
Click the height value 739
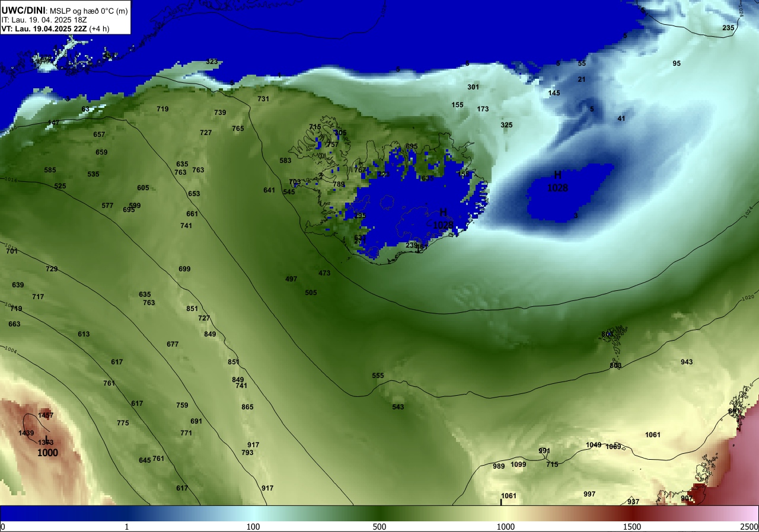click(x=220, y=113)
